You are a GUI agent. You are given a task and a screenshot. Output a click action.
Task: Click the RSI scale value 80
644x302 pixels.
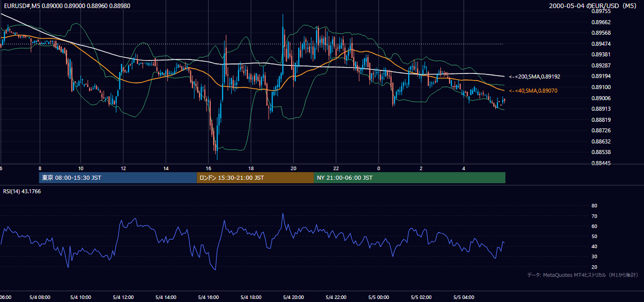[594, 206]
